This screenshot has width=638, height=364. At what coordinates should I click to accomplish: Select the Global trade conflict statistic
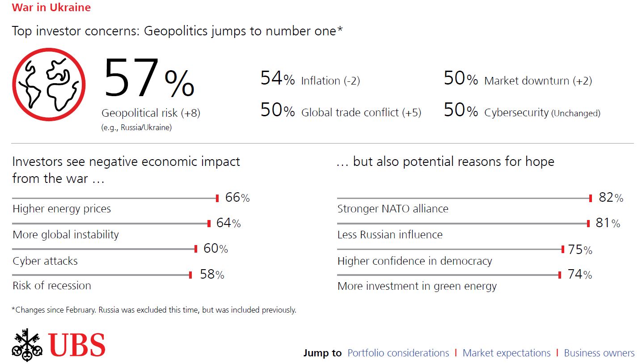[x=341, y=110]
